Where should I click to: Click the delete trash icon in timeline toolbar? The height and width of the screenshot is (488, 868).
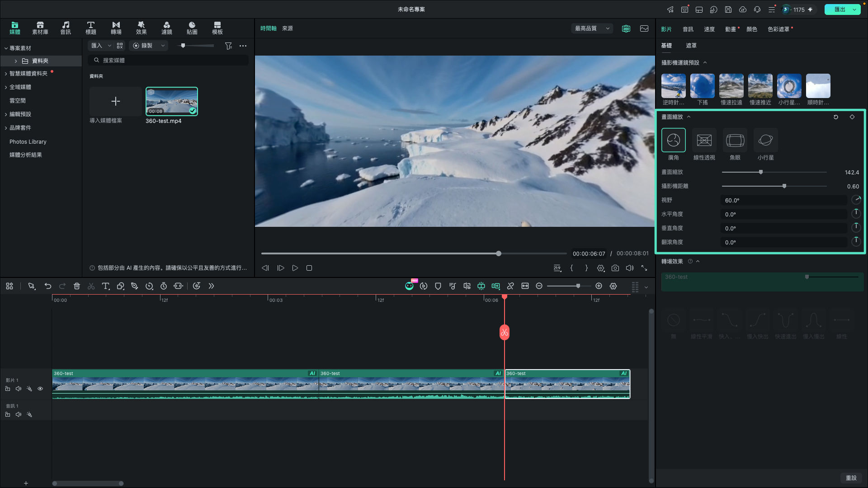(x=77, y=286)
